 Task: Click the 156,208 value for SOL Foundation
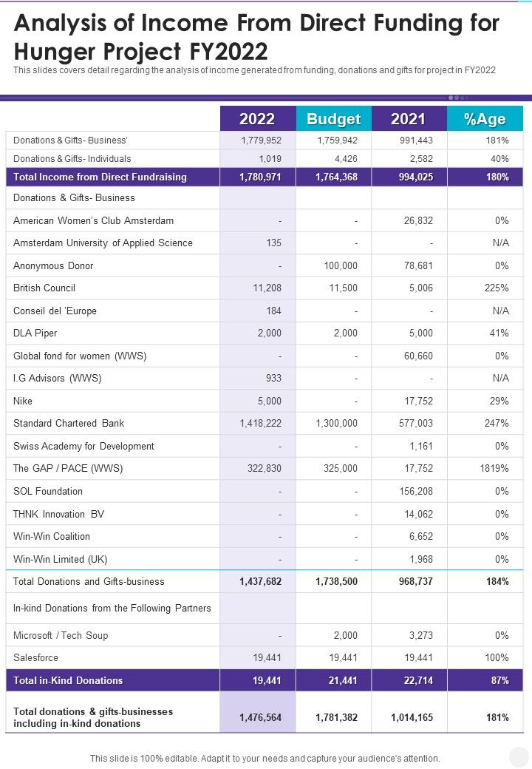pos(416,492)
